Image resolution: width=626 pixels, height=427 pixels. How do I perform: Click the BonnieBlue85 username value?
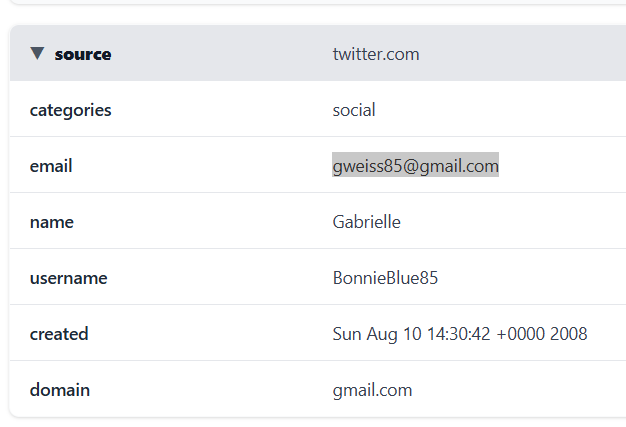385,278
